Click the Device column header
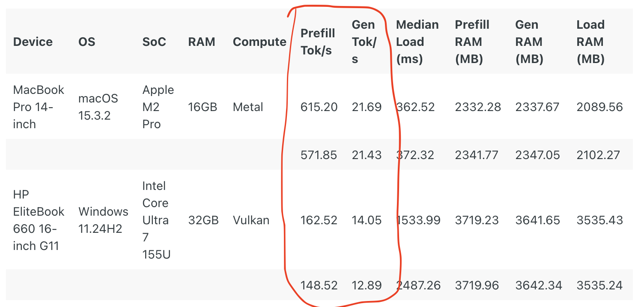 [33, 42]
